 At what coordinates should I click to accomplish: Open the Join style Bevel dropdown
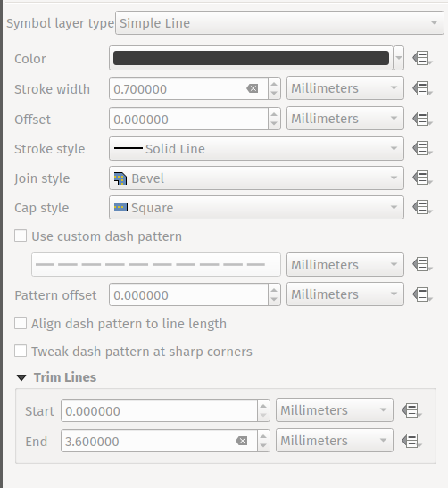(256, 178)
